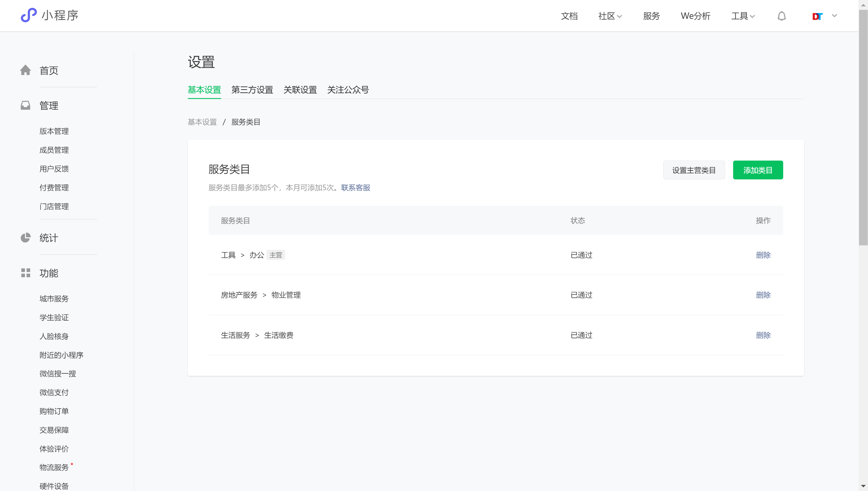Image resolution: width=868 pixels, height=491 pixels.
Task: Click the 功能 grid icon in sidebar
Action: (25, 273)
